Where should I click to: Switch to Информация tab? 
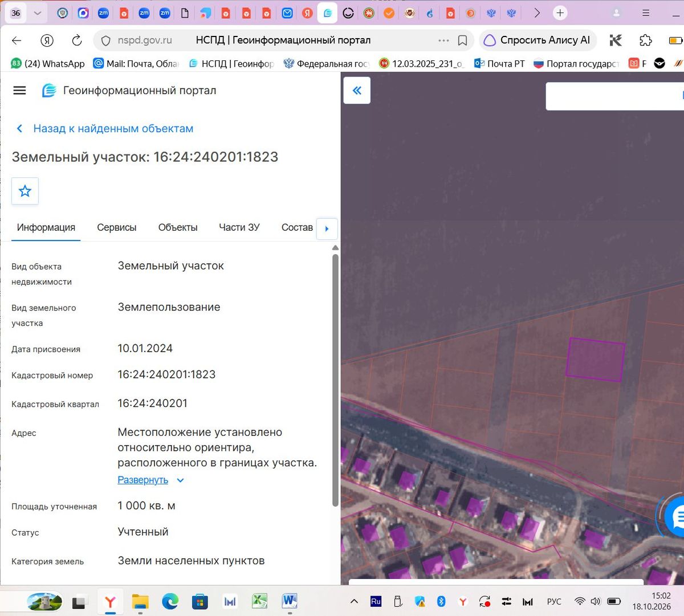click(46, 227)
